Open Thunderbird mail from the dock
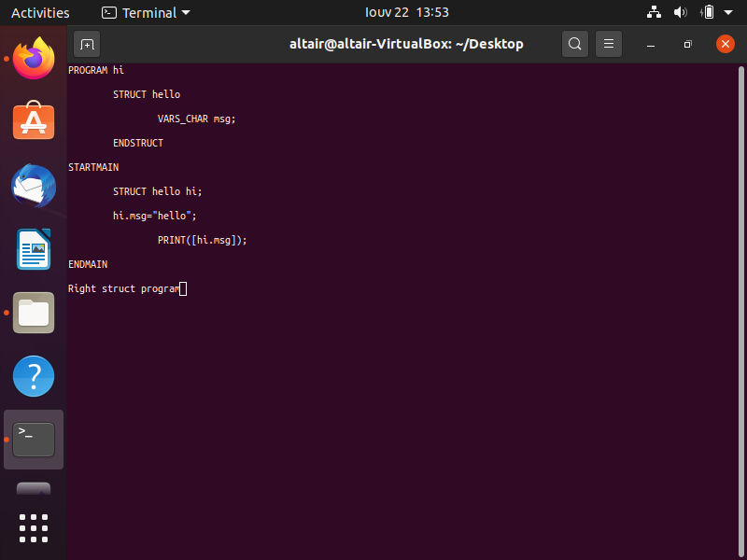This screenshot has width=747, height=560. 33,186
